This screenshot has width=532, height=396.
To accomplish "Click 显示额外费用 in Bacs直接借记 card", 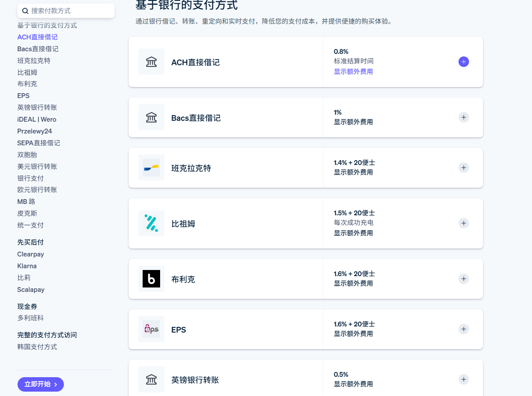I will [x=353, y=122].
